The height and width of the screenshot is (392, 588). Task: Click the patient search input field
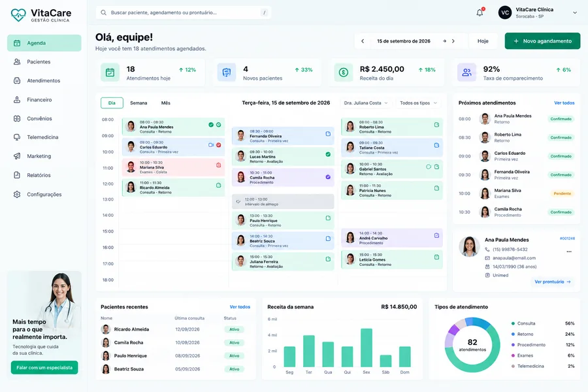pyautogui.click(x=184, y=12)
